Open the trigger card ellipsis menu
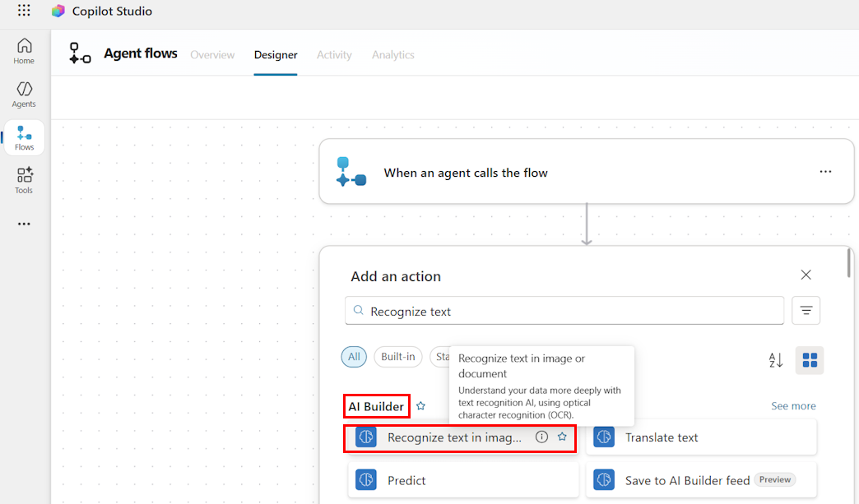 825,172
